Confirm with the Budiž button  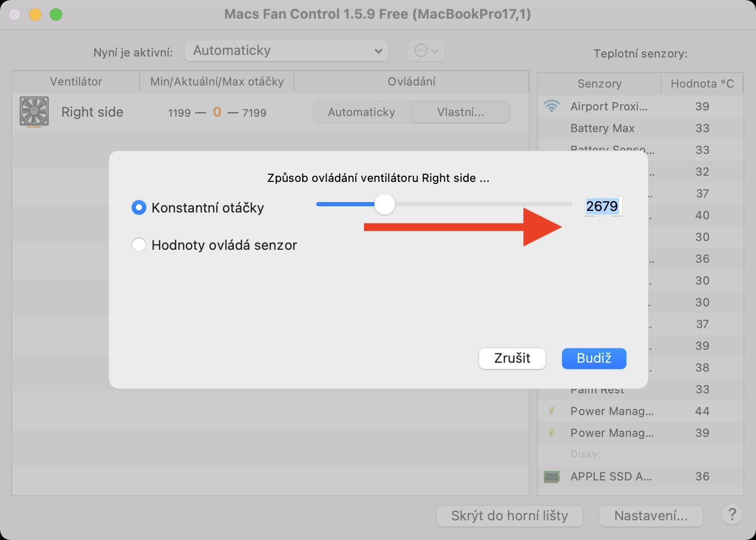(x=594, y=358)
